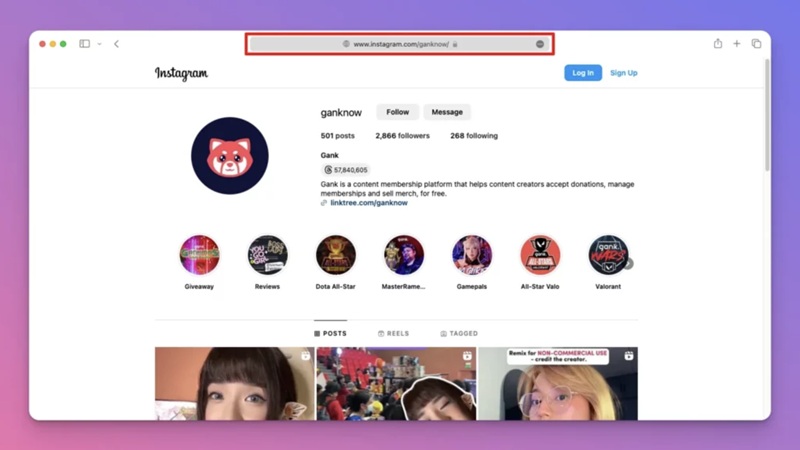Open the Gank red panda profile picture
800x450 pixels.
230,156
